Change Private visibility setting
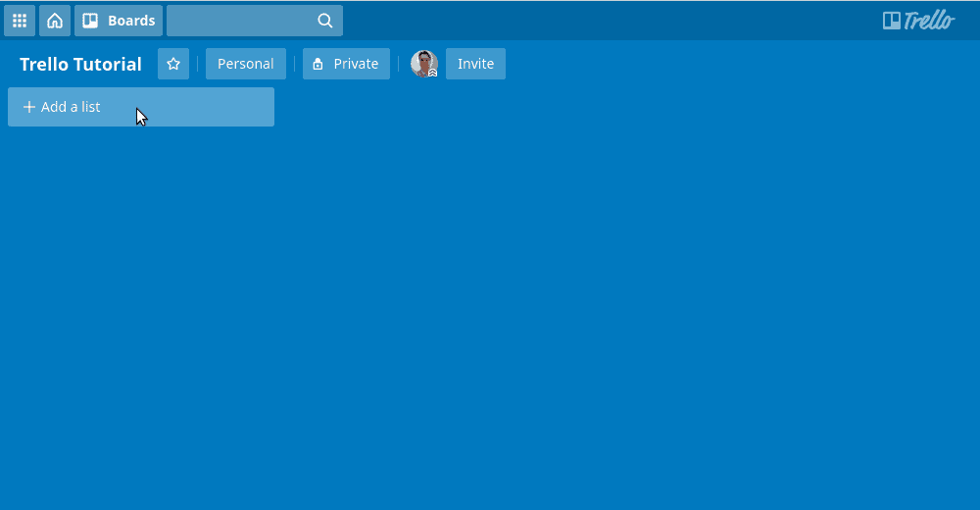Viewport: 980px width, 510px height. click(346, 64)
